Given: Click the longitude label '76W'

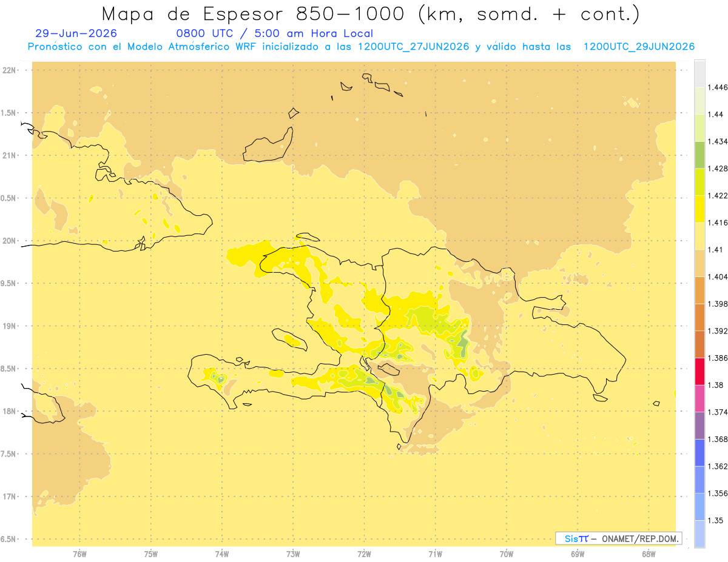Looking at the screenshot, I should click(79, 554).
